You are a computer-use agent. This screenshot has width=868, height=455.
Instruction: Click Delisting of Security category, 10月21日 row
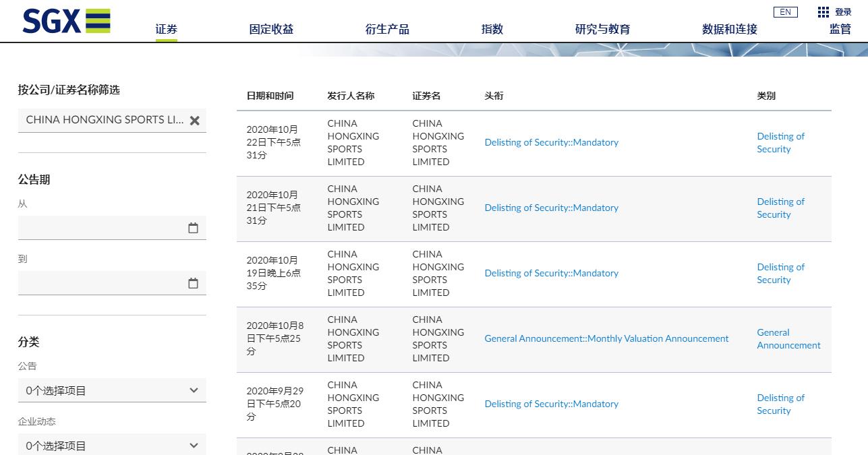pos(780,208)
